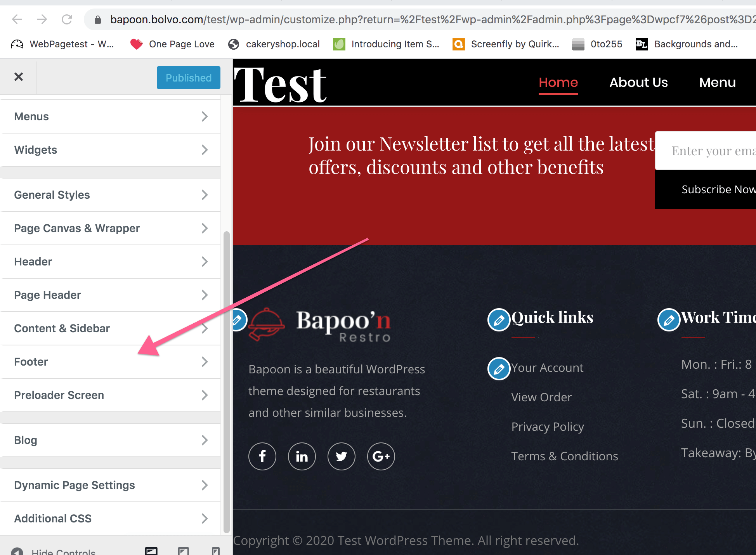The height and width of the screenshot is (555, 756).
Task: Click the Google Plus icon in footer
Action: tap(381, 456)
